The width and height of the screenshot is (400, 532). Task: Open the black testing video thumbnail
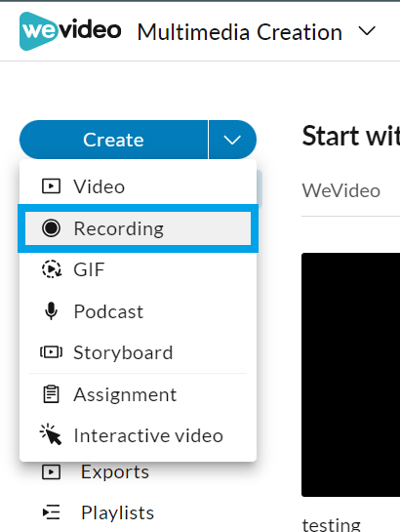click(x=350, y=375)
